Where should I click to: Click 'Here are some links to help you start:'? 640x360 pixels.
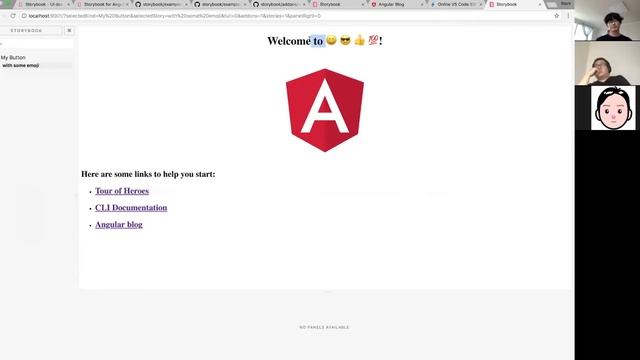coord(148,174)
